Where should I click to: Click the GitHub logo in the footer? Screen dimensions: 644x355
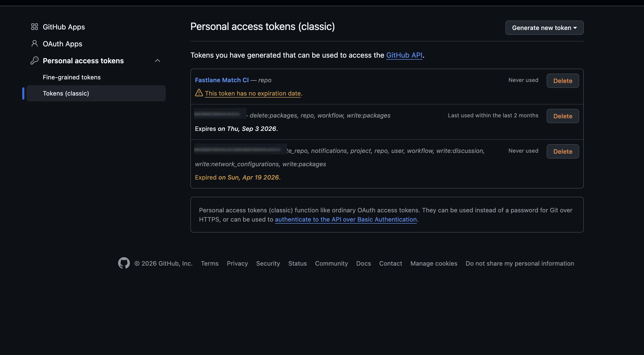pos(124,263)
